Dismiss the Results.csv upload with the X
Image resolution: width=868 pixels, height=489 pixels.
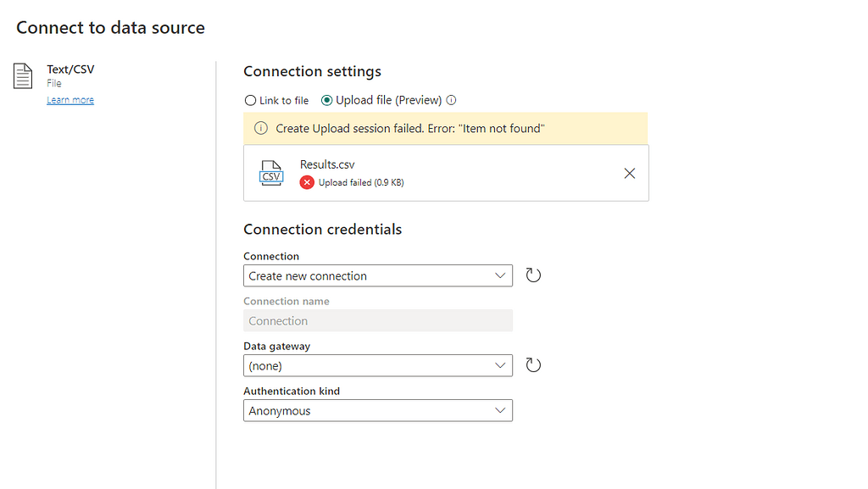tap(630, 173)
